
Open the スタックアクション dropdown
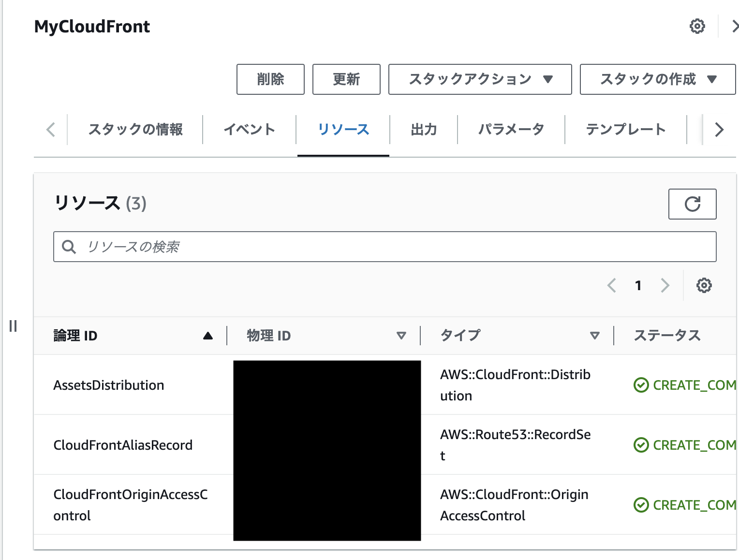coord(479,79)
